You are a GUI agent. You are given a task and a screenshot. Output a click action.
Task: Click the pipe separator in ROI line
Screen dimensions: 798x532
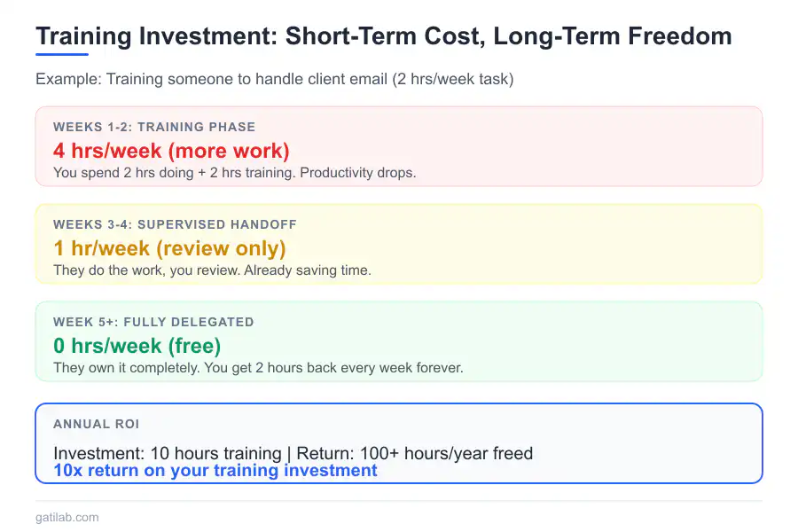(x=288, y=454)
